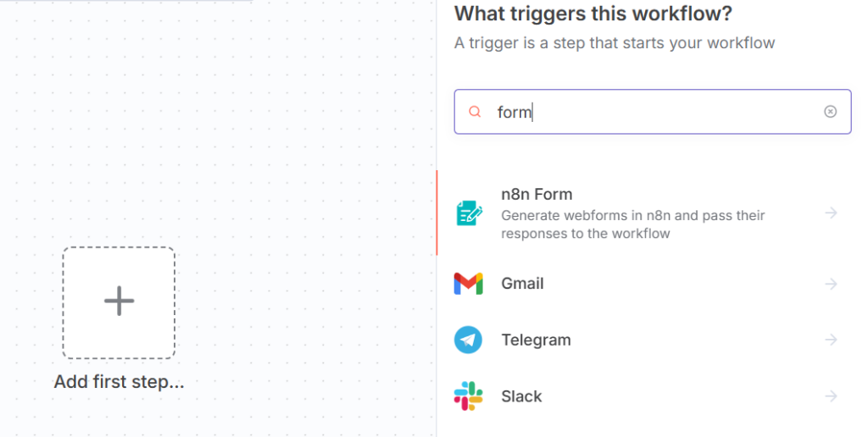Click the Gmail envelope icon
Viewport: 868px width, 437px height.
click(469, 284)
